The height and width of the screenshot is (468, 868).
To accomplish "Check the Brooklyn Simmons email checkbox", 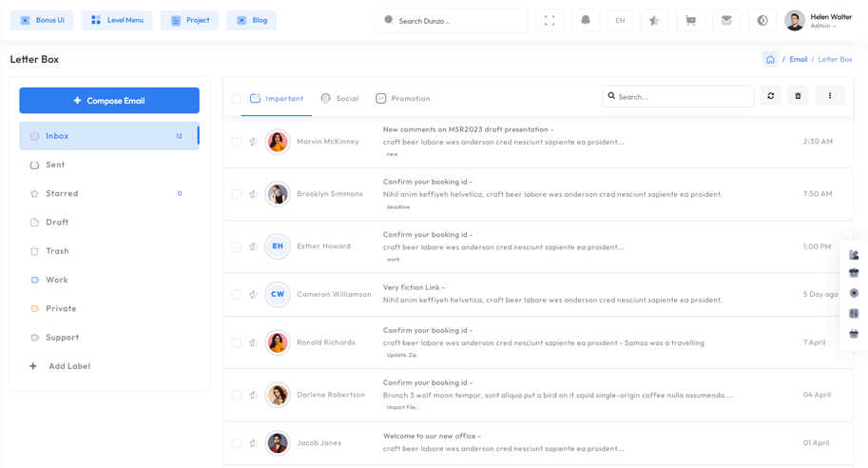I will click(x=237, y=194).
